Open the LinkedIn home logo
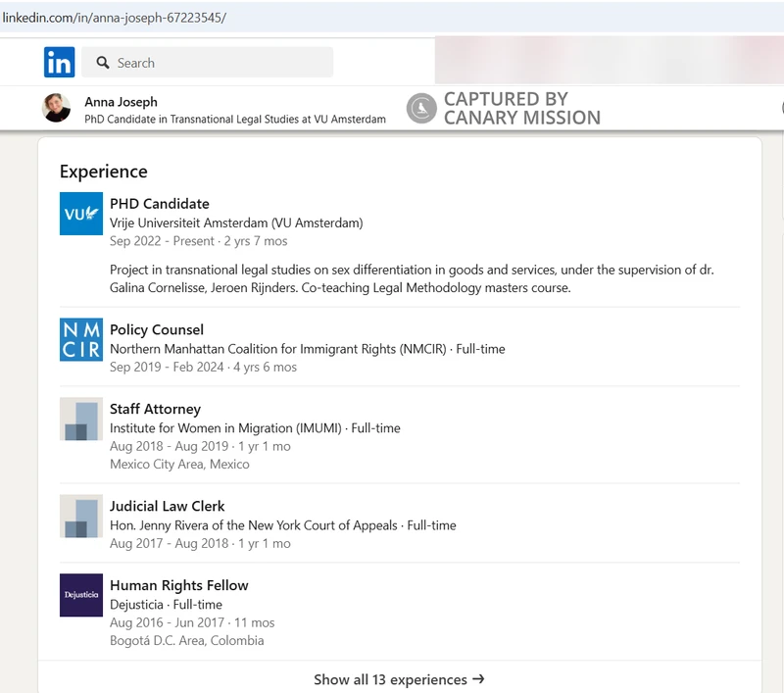The height and width of the screenshot is (693, 784). point(59,62)
